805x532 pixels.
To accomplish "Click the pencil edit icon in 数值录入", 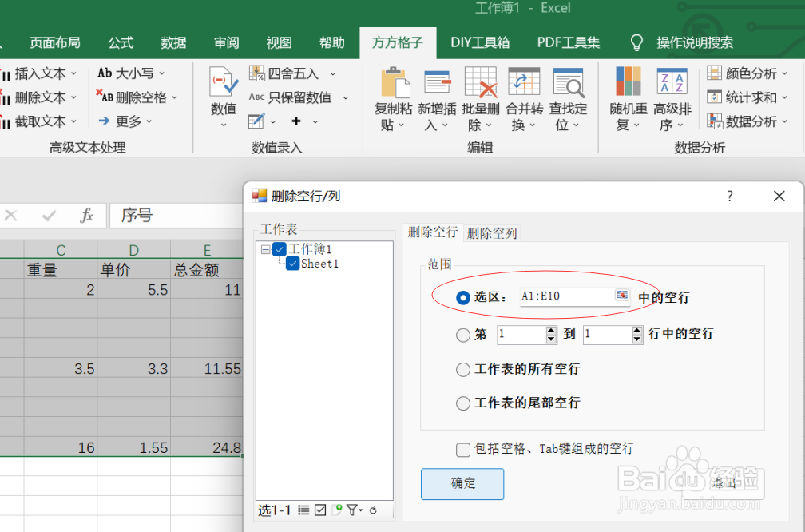I will (x=256, y=121).
